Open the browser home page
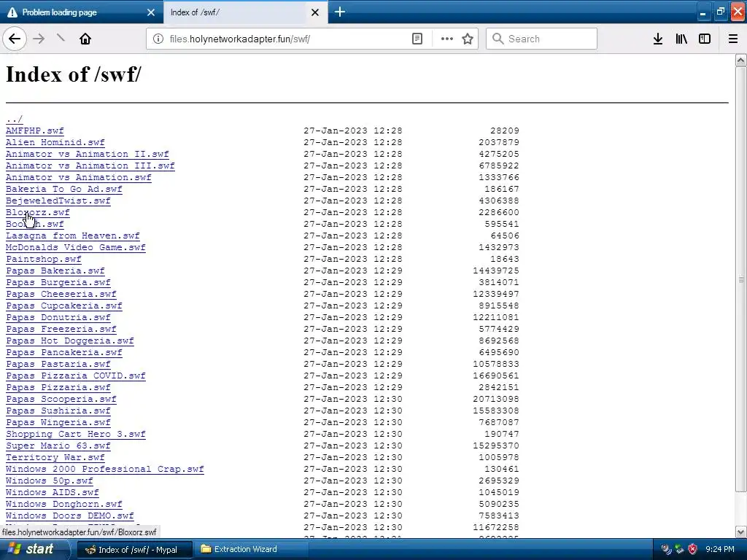This screenshot has width=747, height=560. [85, 39]
